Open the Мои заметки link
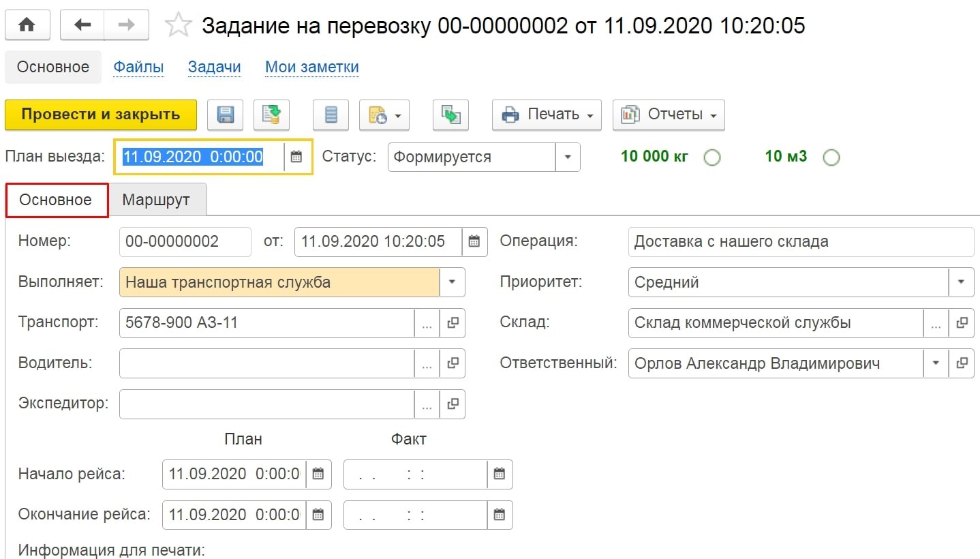Viewport: 980px width, 559px height. click(x=311, y=67)
